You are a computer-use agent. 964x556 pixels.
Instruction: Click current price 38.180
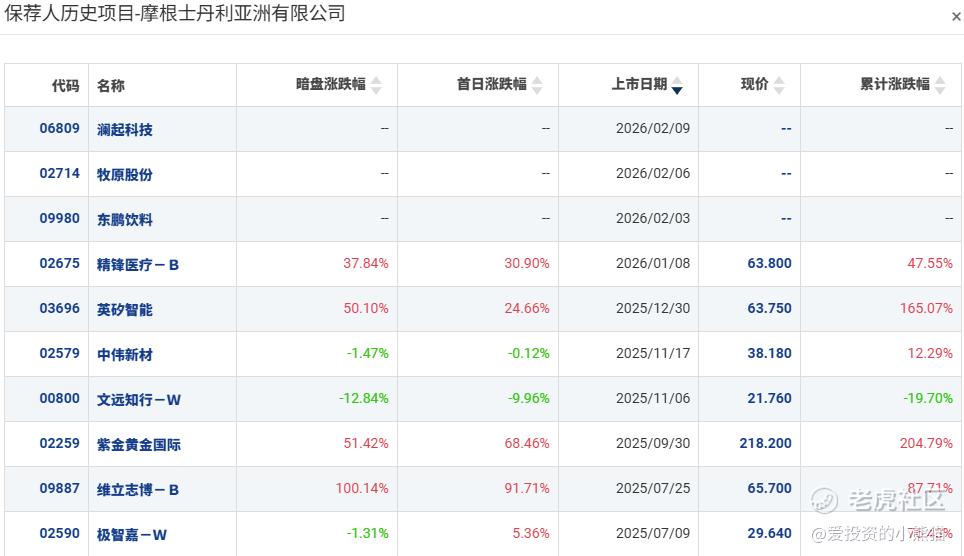769,353
